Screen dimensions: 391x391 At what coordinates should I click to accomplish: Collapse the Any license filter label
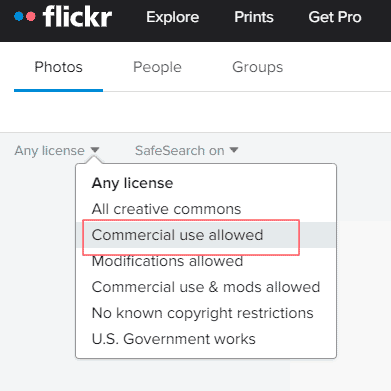[x=49, y=151]
